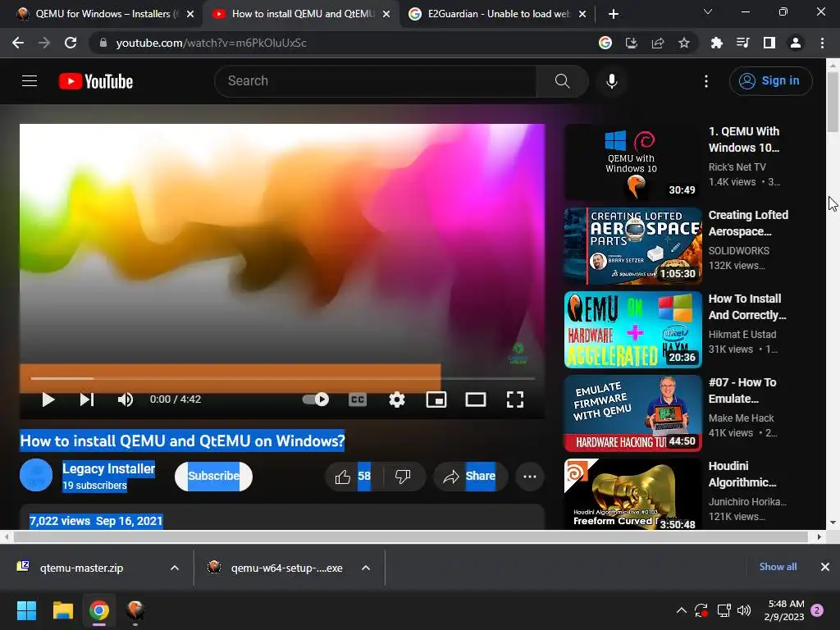Screen dimensions: 840x630
Task: Open the Windows Start menu
Action: coord(26,610)
